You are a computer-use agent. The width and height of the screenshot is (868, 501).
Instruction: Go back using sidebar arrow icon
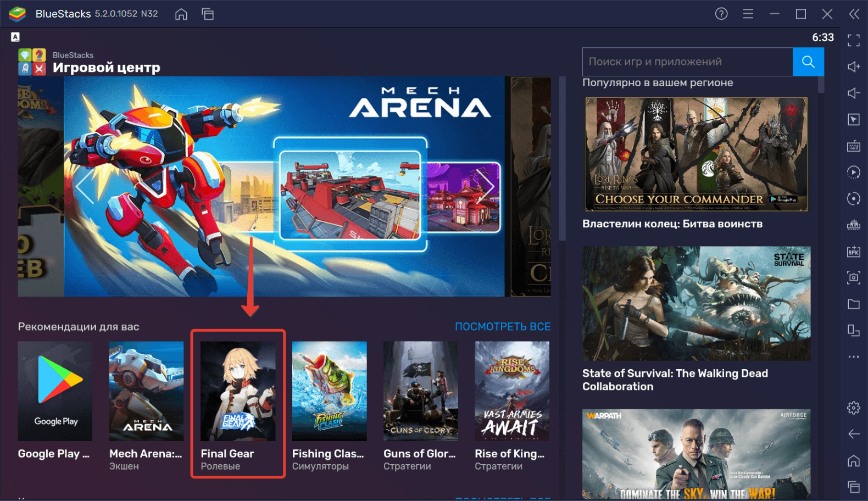pyautogui.click(x=854, y=434)
